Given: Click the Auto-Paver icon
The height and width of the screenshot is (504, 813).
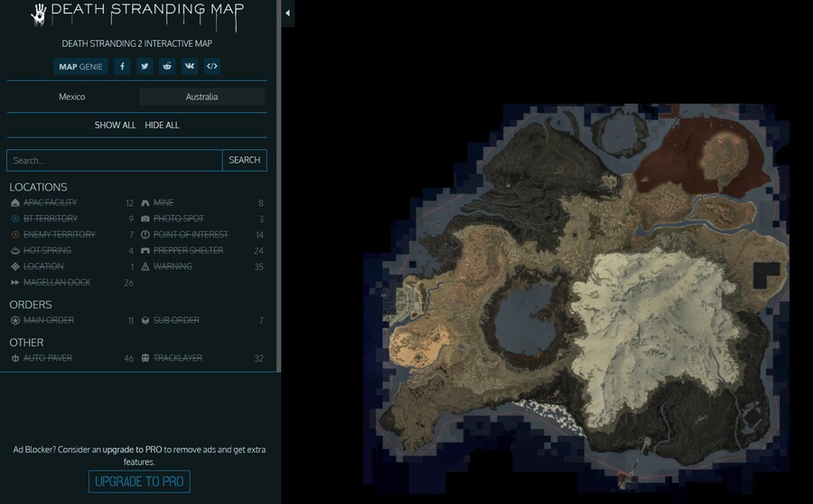Looking at the screenshot, I should tap(15, 359).
